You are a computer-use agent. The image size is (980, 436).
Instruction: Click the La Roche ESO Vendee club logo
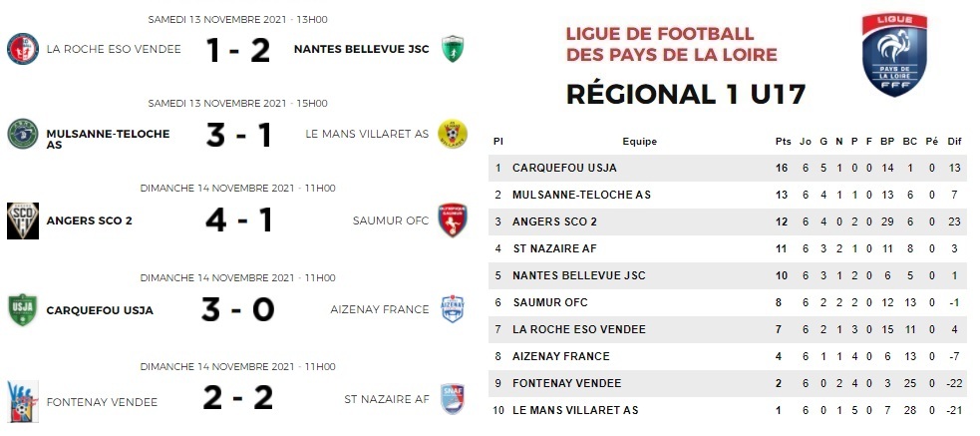tap(22, 49)
